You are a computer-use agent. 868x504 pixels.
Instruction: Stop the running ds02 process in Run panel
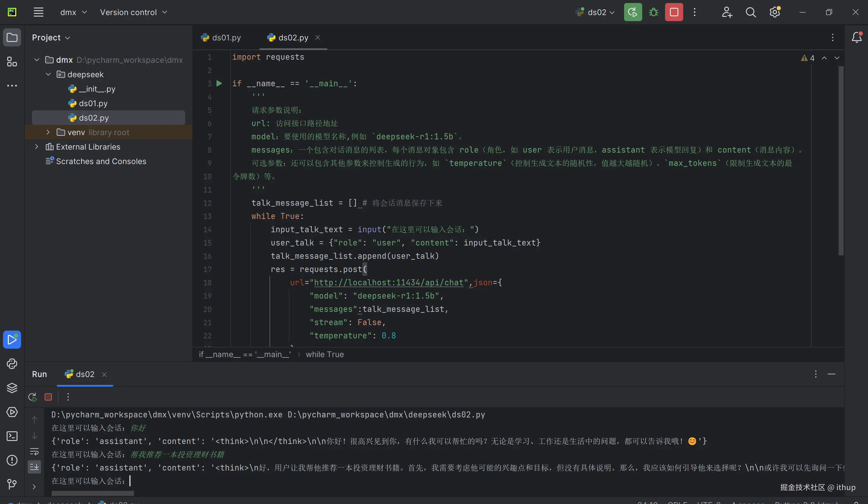coord(48,397)
